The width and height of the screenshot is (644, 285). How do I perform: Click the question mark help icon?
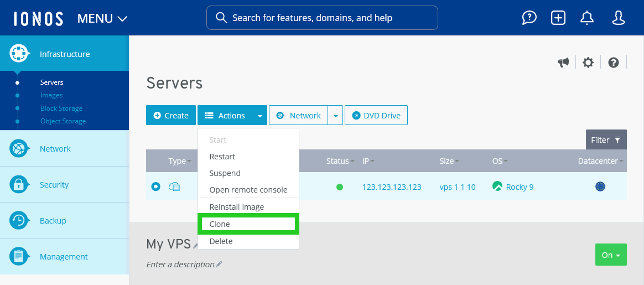[x=614, y=63]
